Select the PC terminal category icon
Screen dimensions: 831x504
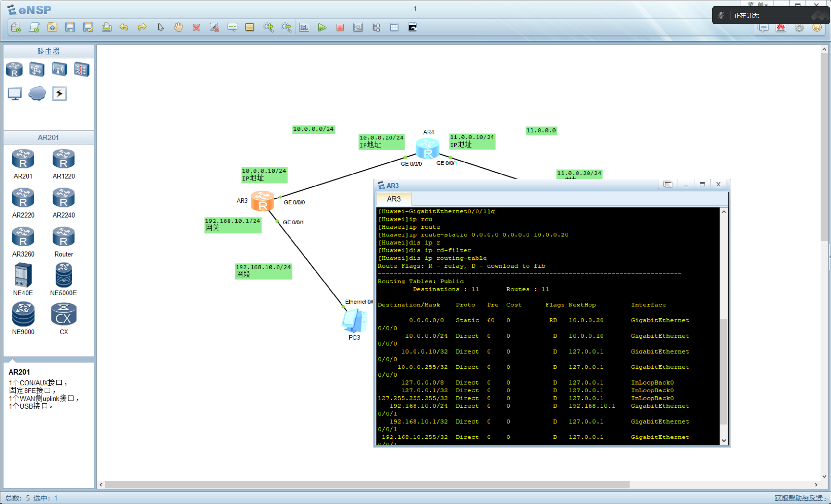click(x=15, y=93)
